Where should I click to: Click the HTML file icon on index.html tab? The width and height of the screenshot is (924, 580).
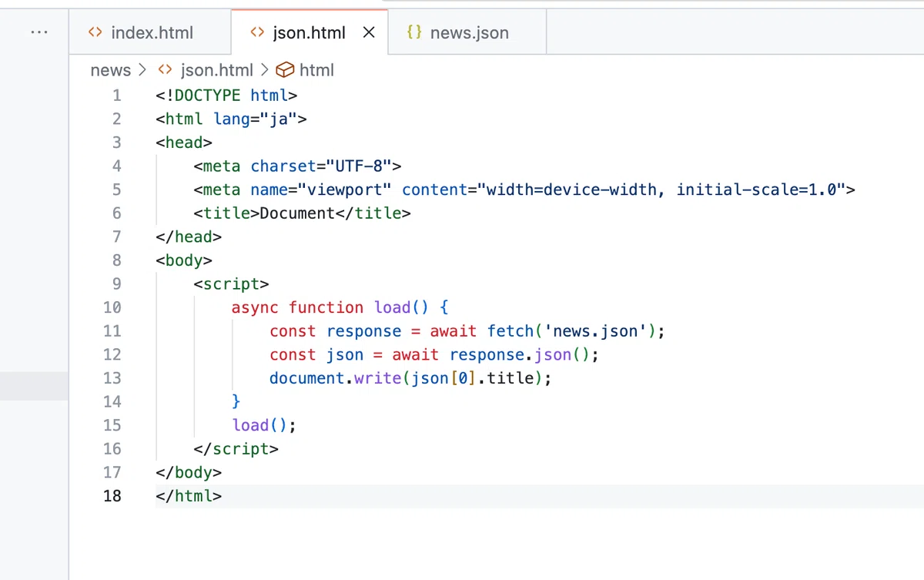95,32
